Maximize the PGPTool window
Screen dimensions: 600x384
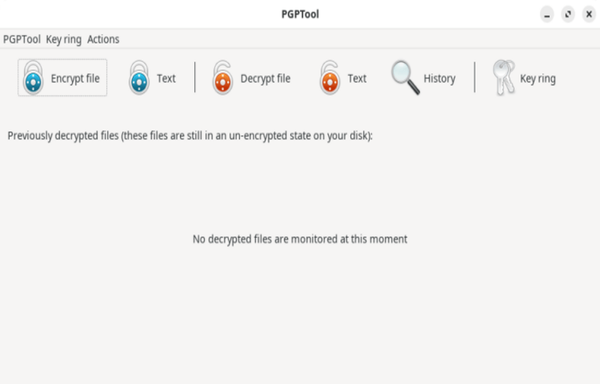pos(568,15)
